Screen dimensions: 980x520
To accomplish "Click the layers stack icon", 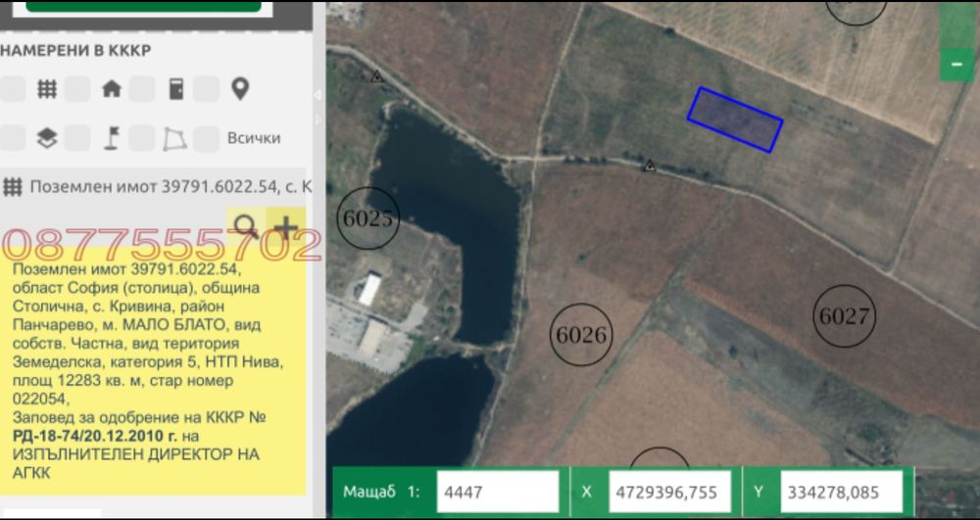I will [x=47, y=138].
